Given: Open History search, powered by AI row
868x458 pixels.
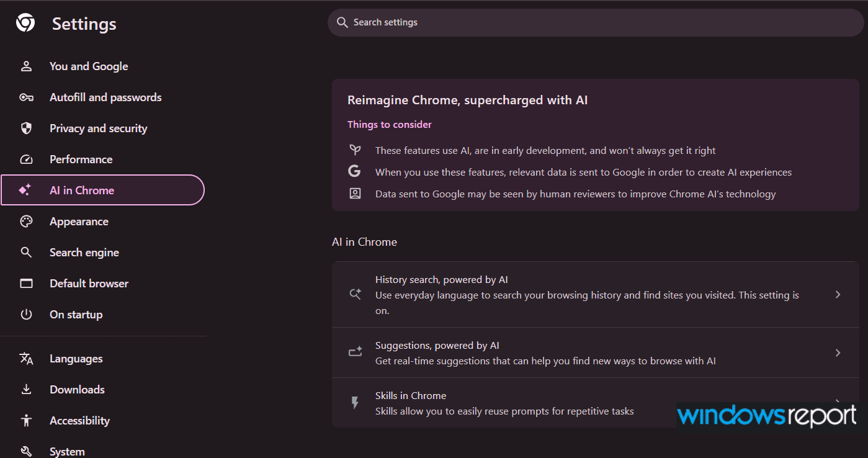Looking at the screenshot, I should [596, 295].
